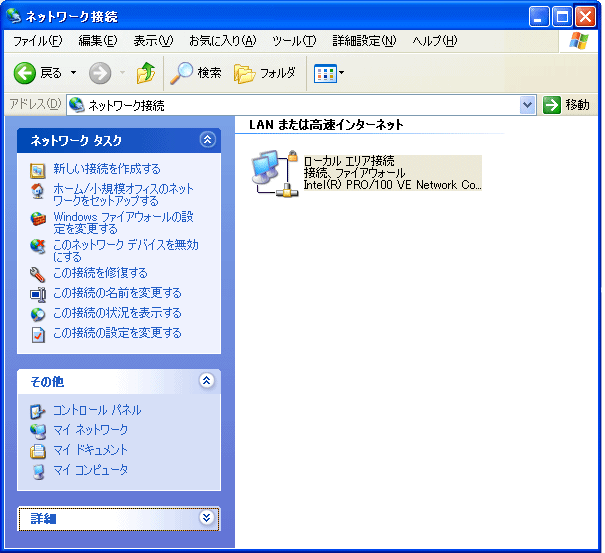Viewport: 605px width, 553px height.
Task: Maximize the ネットワーク接続 window
Action: (562, 17)
